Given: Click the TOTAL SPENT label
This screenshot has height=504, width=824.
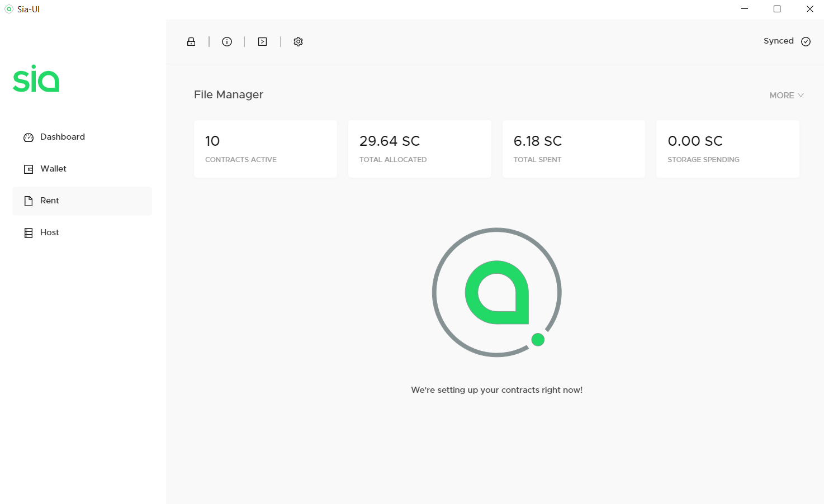Looking at the screenshot, I should [x=537, y=160].
